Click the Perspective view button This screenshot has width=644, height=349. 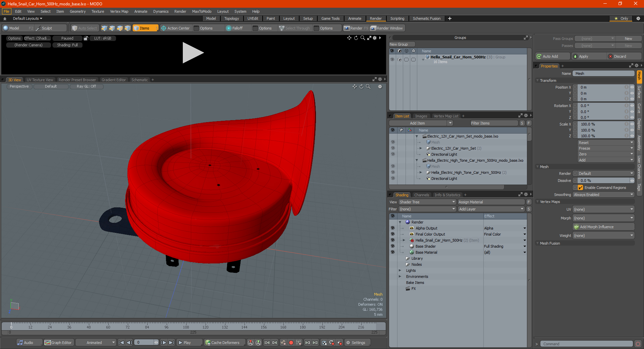(x=19, y=87)
